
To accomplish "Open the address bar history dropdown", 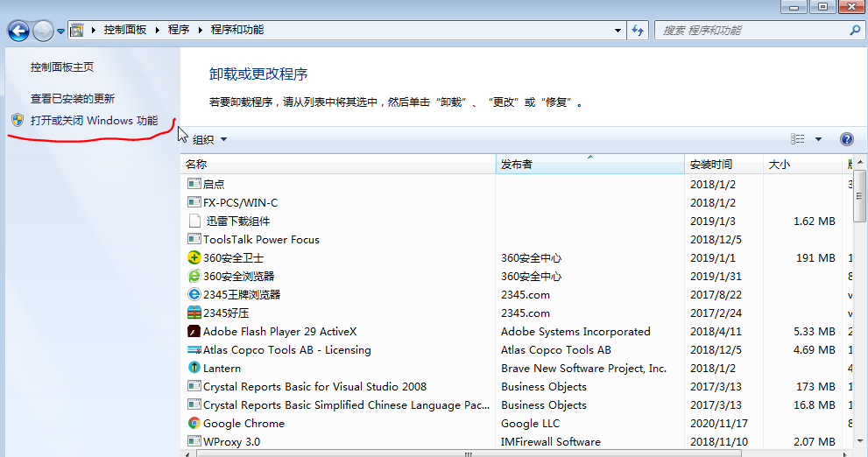I will [x=617, y=31].
